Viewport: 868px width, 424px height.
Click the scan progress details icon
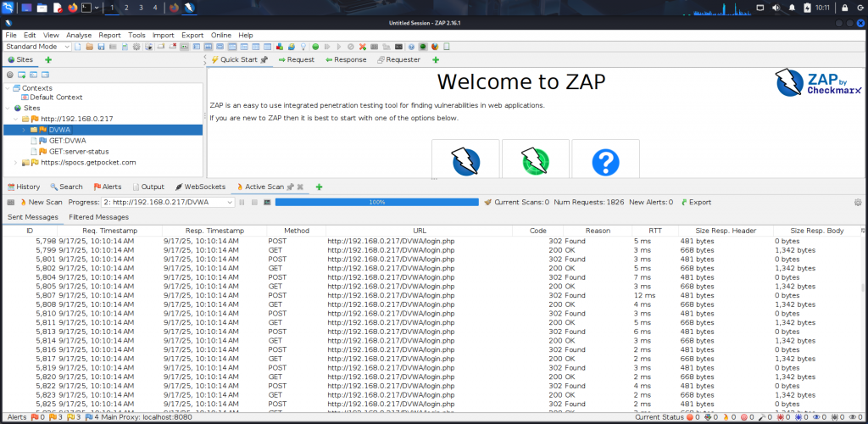coord(267,203)
